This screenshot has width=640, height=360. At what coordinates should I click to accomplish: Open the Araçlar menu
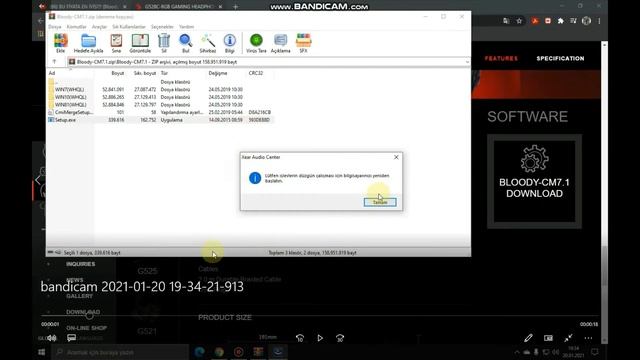click(99, 27)
